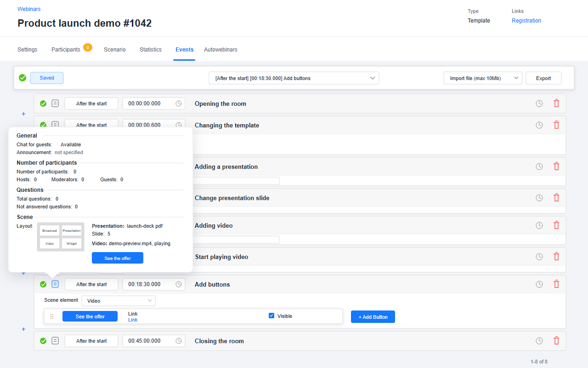This screenshot has height=368, width=588.
Task: Delete the Change presentation slide event
Action: [x=556, y=198]
